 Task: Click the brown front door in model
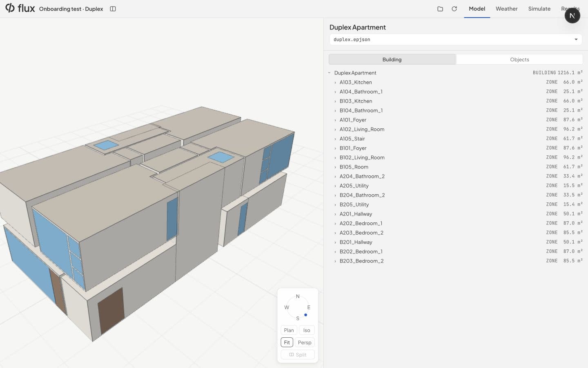click(x=111, y=310)
